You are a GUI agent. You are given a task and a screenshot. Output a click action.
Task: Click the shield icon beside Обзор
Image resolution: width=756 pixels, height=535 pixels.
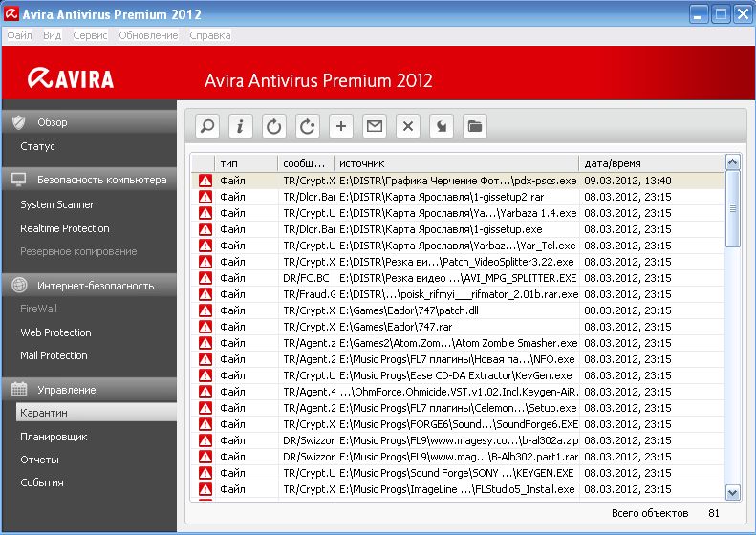(19, 122)
